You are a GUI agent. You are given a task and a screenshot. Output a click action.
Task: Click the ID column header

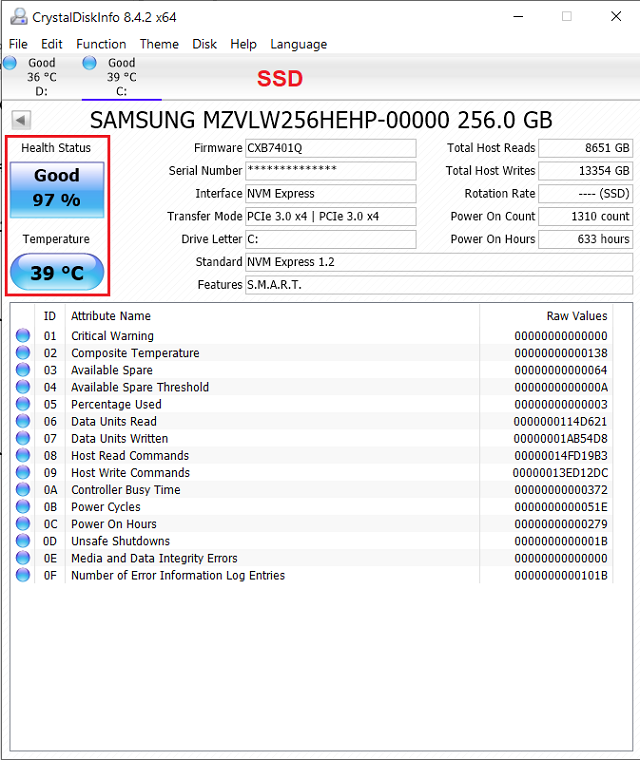[49, 316]
